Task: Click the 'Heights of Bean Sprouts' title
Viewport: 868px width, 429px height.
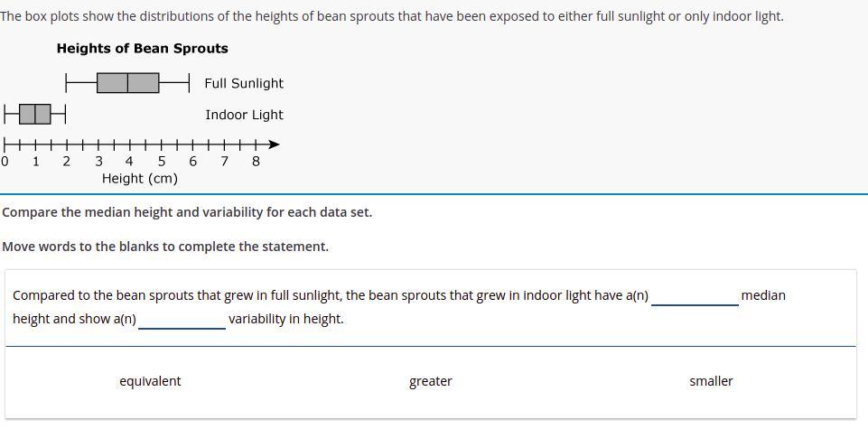Action: 143,49
